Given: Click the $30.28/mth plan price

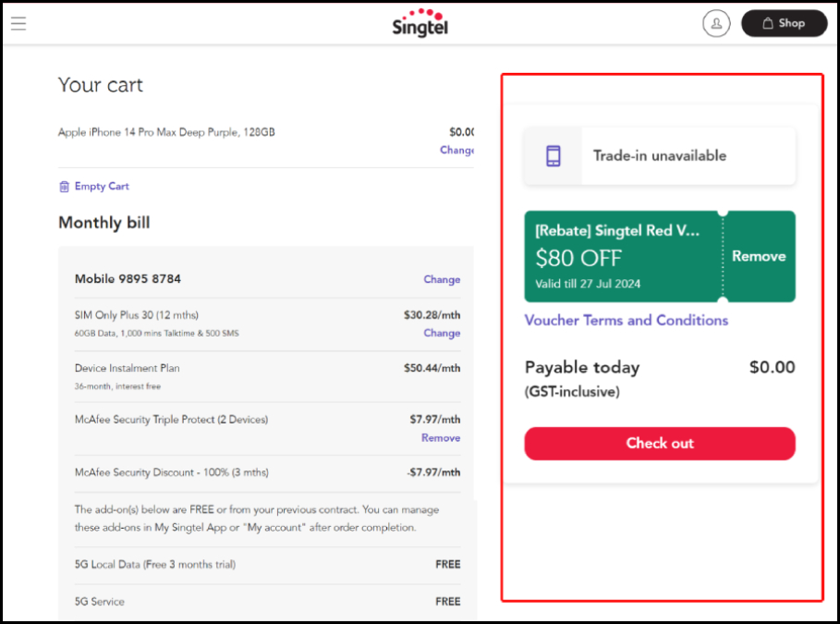Looking at the screenshot, I should point(432,315).
